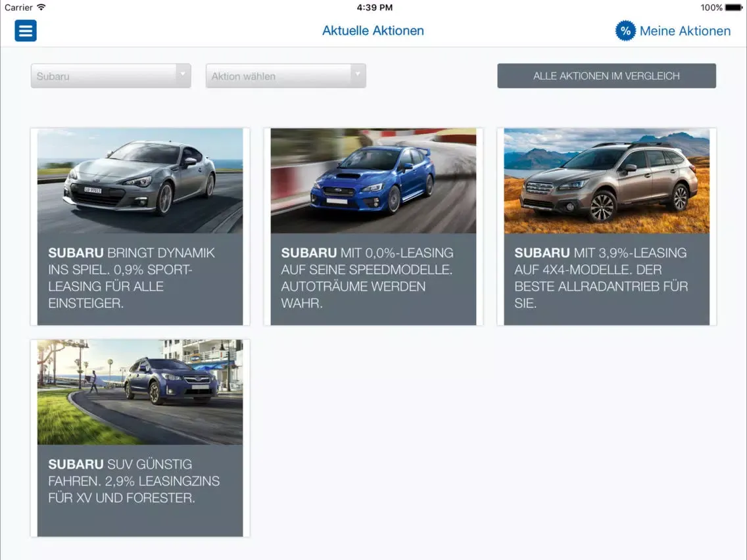Tap the Aktuelle Aktionen title

373,30
